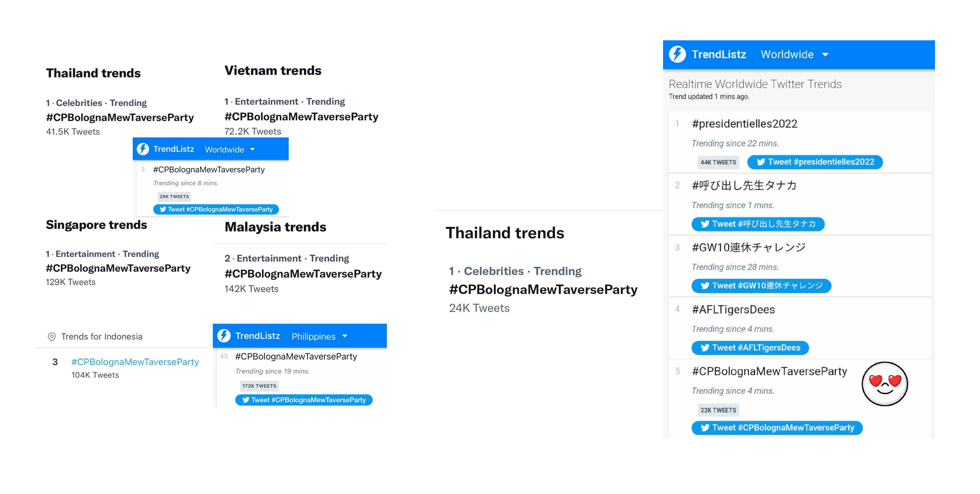Click the Philippines TrendListz lightning logo
The image size is (980, 494).
point(224,336)
